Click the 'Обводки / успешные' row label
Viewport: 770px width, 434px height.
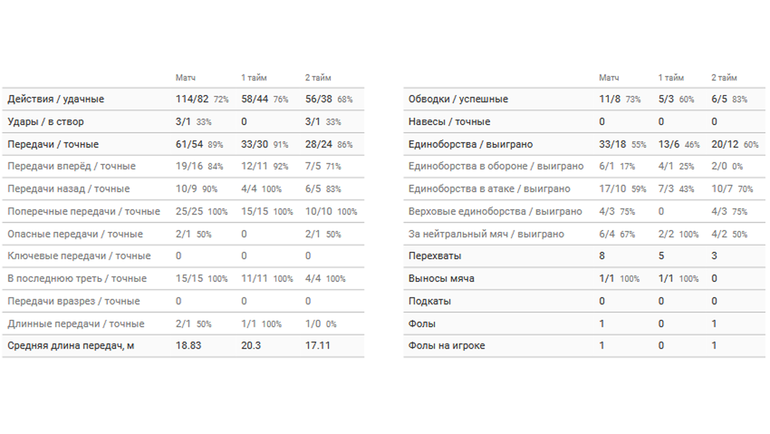tap(459, 99)
